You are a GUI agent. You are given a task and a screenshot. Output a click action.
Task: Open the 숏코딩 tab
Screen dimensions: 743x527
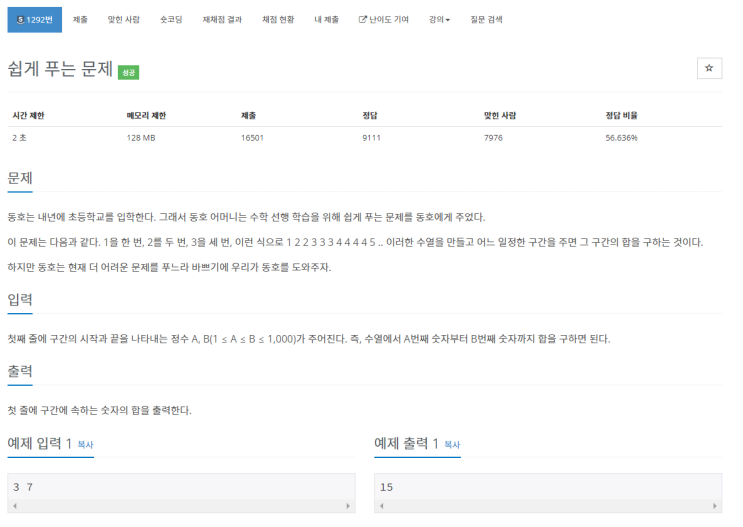171,20
